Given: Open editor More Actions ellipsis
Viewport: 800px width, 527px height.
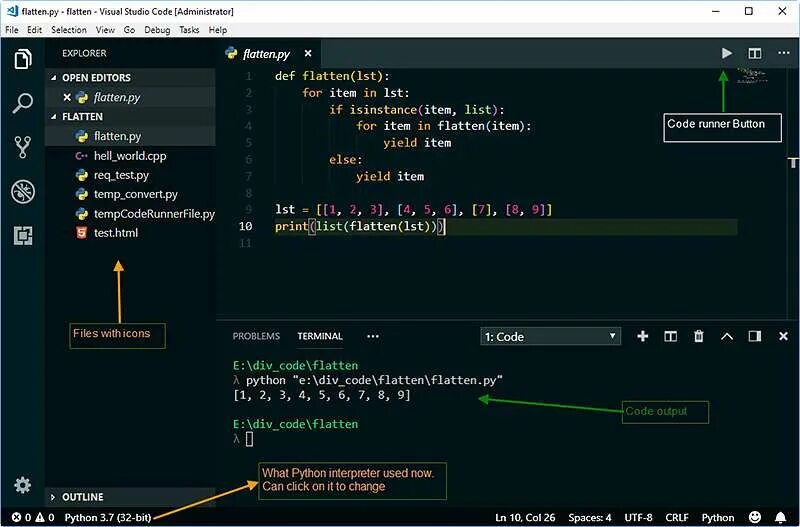Looking at the screenshot, I should (784, 53).
